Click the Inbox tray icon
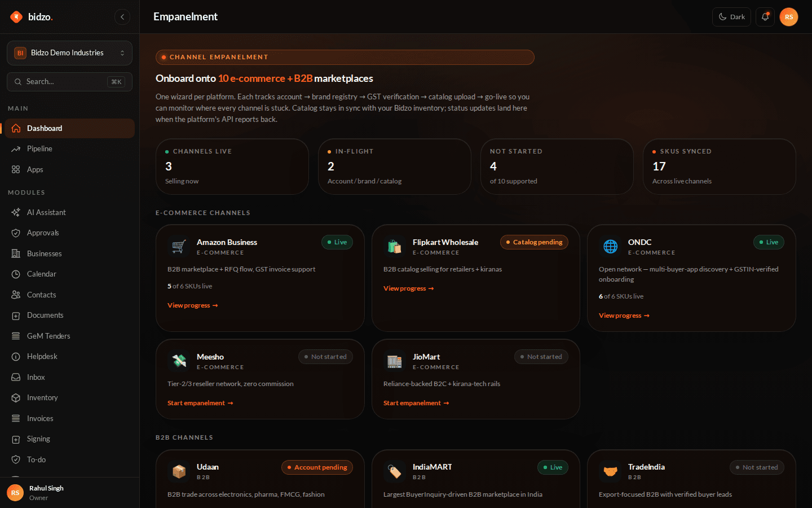Image resolution: width=812 pixels, height=508 pixels. [16, 377]
